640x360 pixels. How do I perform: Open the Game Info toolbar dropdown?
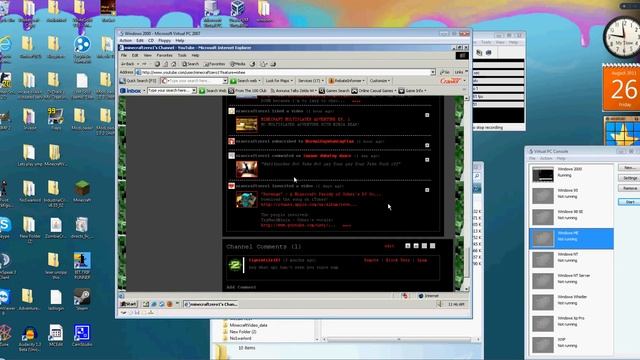(x=412, y=91)
